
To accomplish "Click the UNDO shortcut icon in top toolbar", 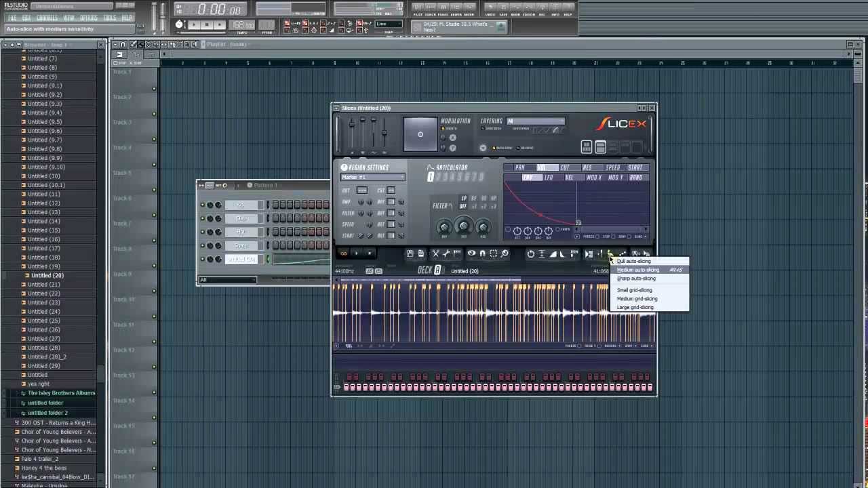I will click(x=490, y=9).
